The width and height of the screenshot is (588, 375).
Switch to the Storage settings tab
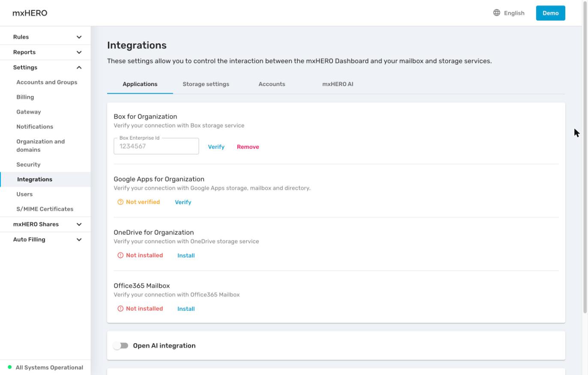click(x=206, y=84)
